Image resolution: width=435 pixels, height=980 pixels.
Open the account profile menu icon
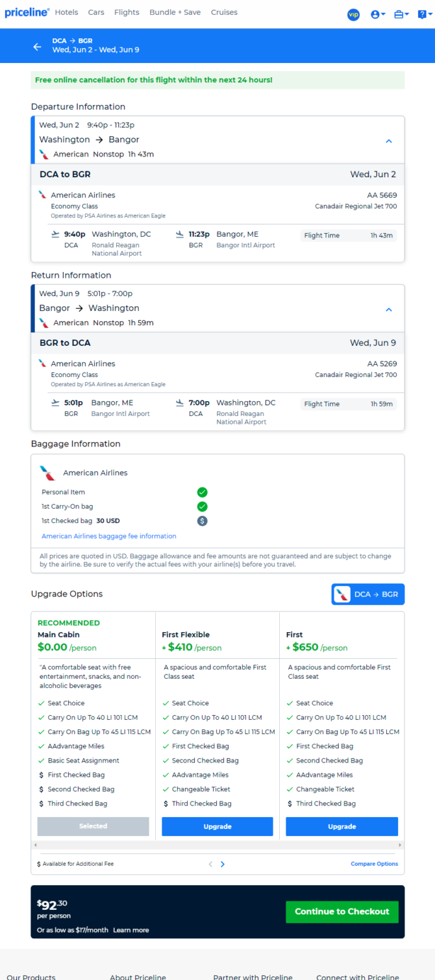(x=378, y=14)
